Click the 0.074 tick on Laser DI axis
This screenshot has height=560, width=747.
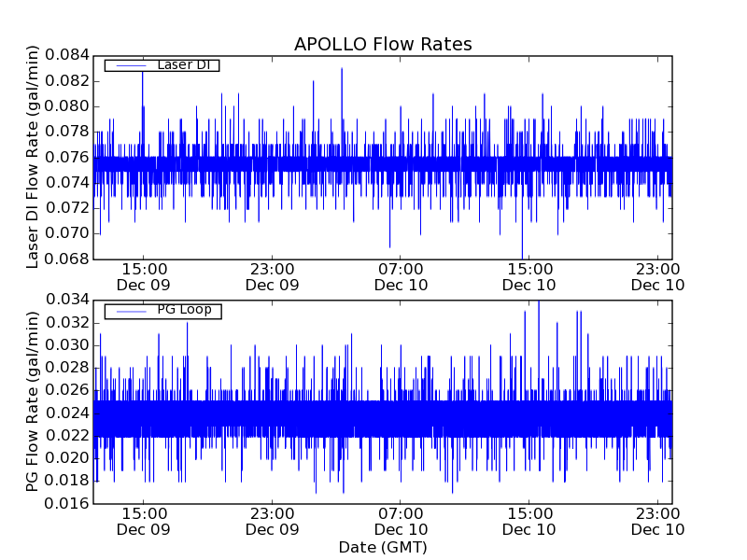tap(67, 183)
